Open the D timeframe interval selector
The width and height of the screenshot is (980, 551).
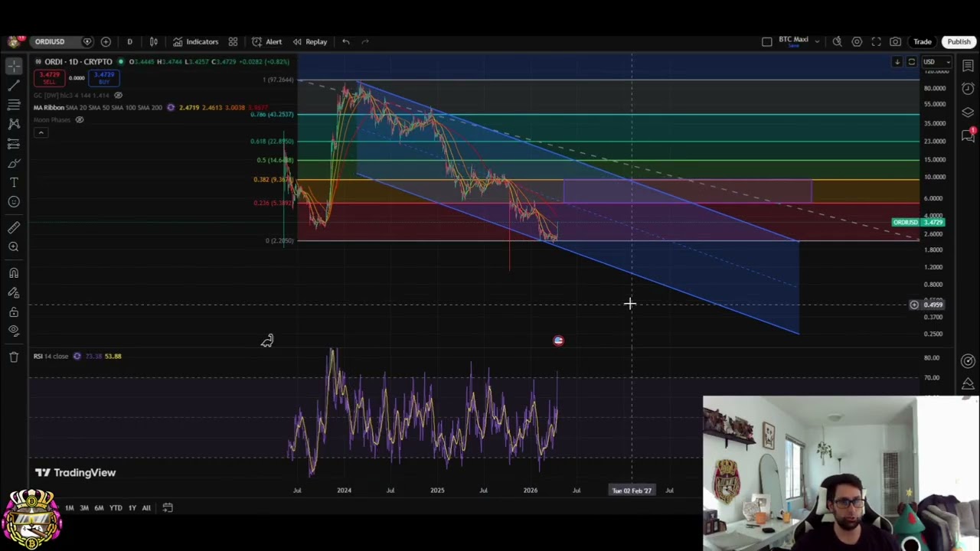(129, 41)
